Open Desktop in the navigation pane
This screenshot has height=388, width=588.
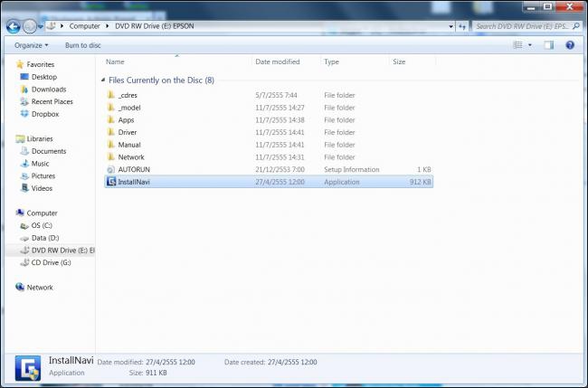pyautogui.click(x=44, y=77)
